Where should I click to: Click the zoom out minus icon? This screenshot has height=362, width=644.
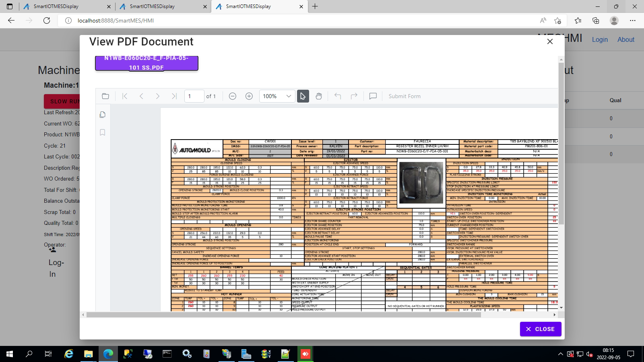point(232,96)
